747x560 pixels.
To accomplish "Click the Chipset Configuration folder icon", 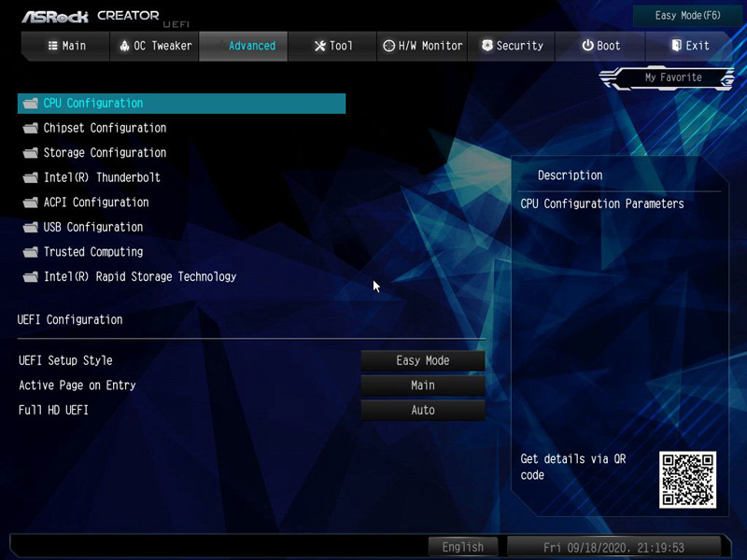I will click(x=31, y=128).
